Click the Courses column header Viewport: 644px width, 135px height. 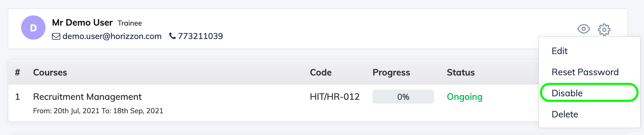[50, 72]
